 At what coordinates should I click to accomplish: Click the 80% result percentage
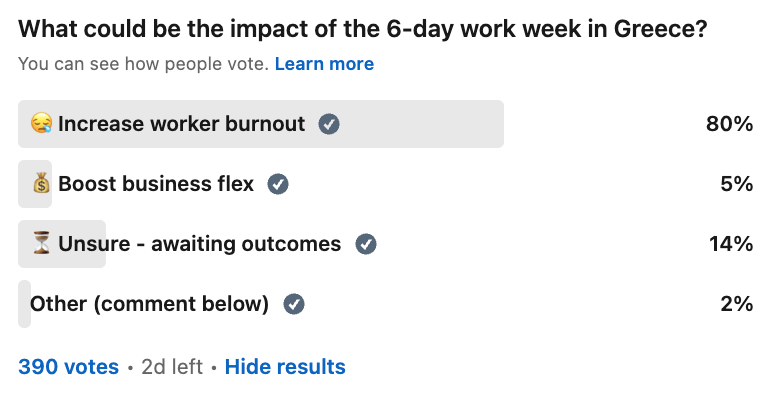pos(729,124)
